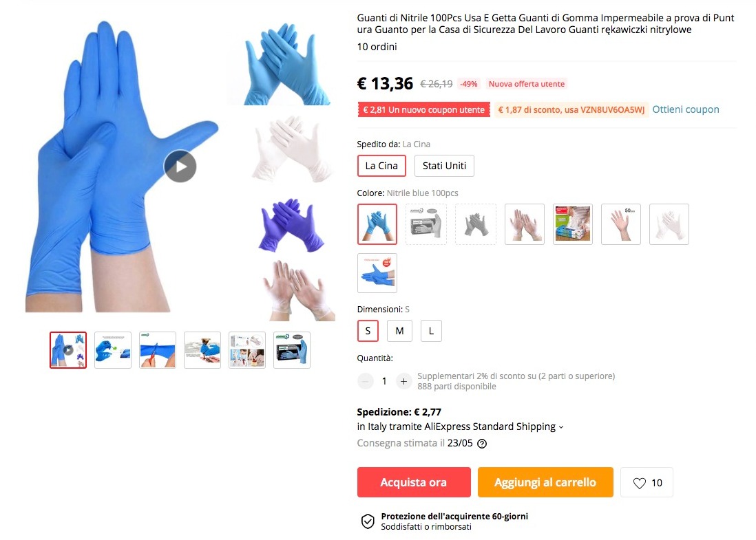Decrease quantity with the minus button
The width and height of the screenshot is (756, 540).
tap(365, 382)
